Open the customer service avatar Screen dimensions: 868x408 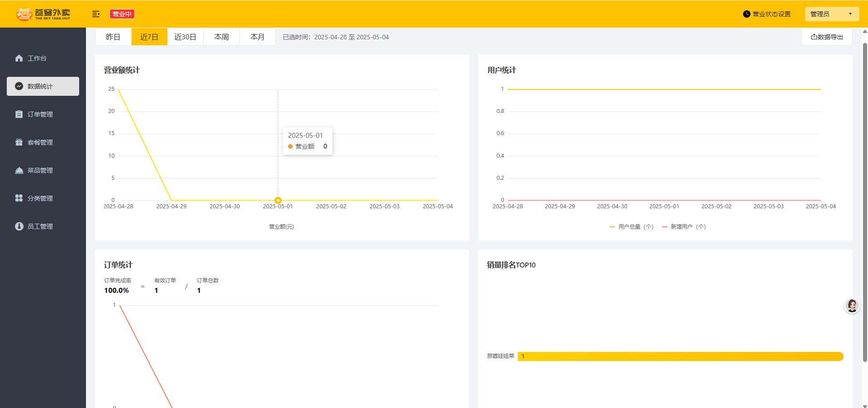[x=852, y=306]
